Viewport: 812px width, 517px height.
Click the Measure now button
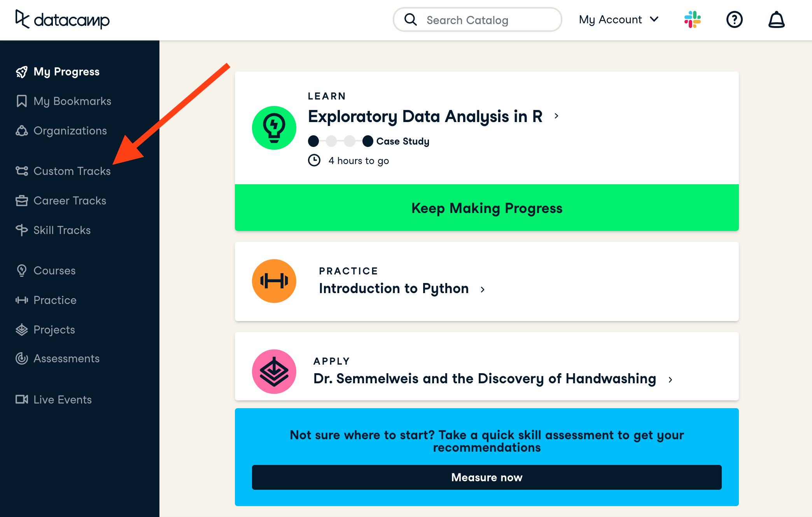pyautogui.click(x=486, y=477)
